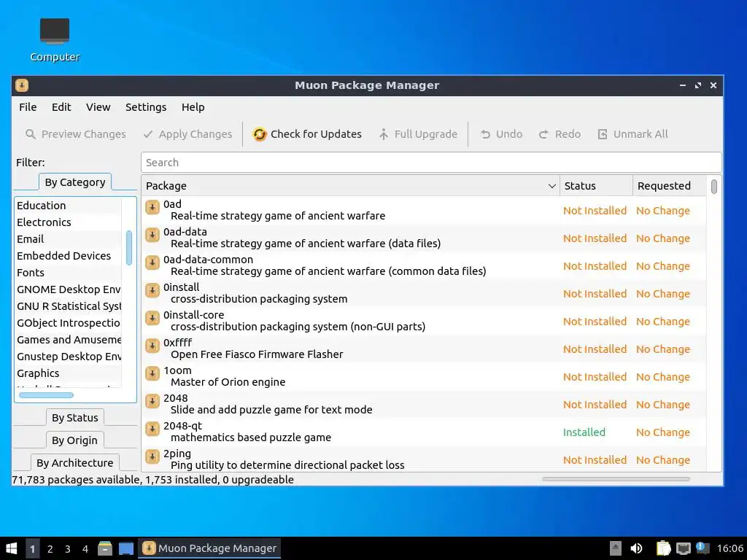Select the Electronics category
The image size is (747, 560).
click(68, 222)
